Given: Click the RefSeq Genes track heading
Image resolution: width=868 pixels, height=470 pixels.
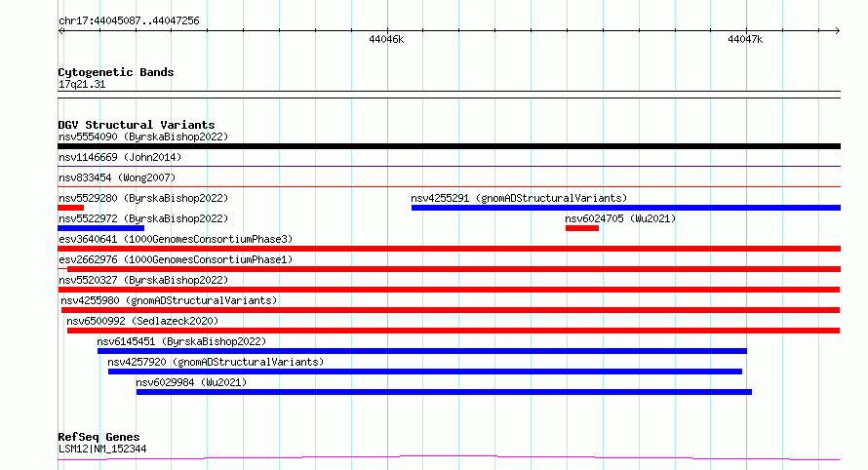Looking at the screenshot, I should coord(99,437).
